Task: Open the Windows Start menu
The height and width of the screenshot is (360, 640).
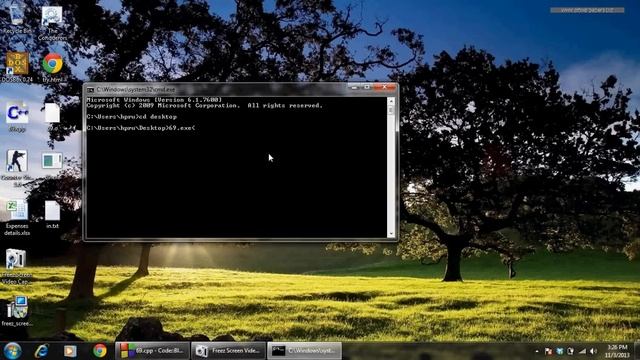Action: (12, 351)
